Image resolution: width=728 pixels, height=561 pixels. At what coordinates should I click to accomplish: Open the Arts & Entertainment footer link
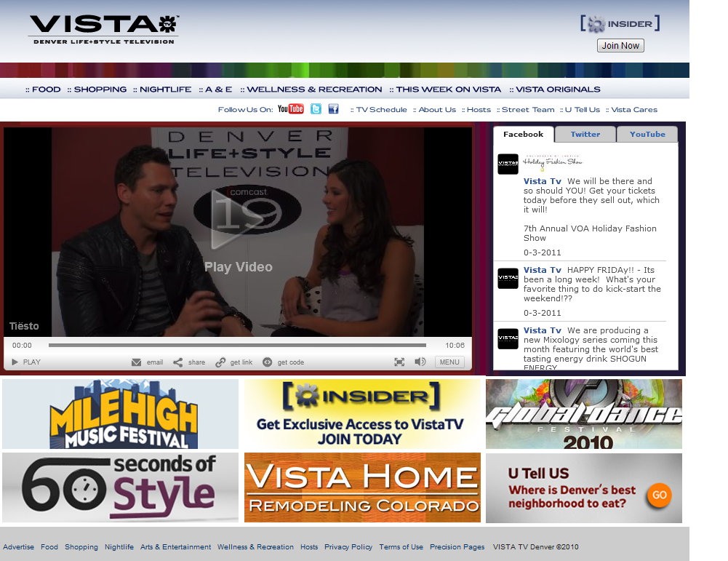[x=175, y=546]
